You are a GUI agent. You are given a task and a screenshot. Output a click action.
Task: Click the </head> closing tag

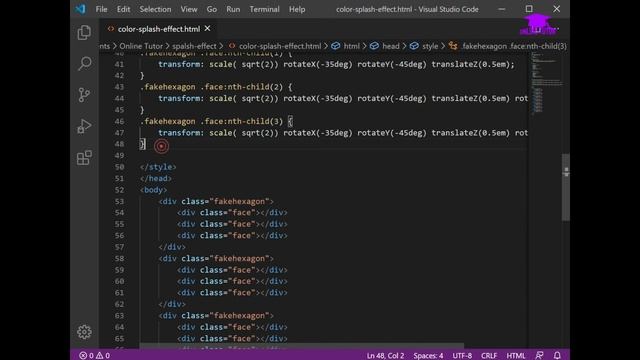(x=156, y=178)
